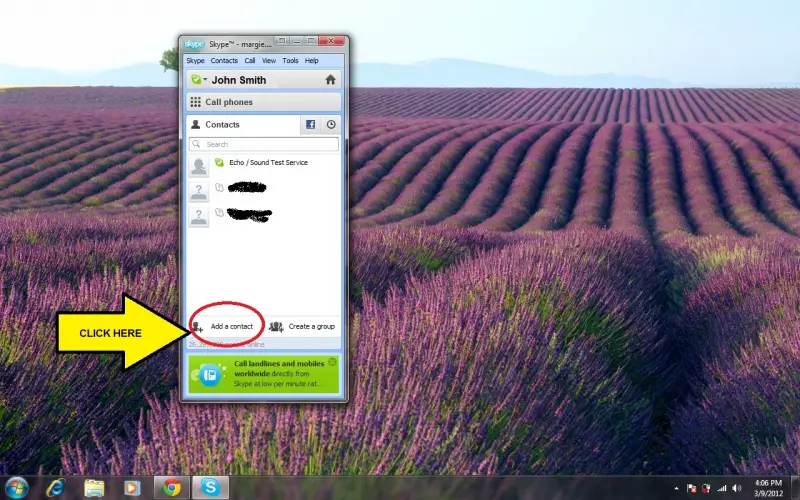Viewport: 800px width, 500px height.
Task: Show hidden system tray icons
Action: coord(677,489)
